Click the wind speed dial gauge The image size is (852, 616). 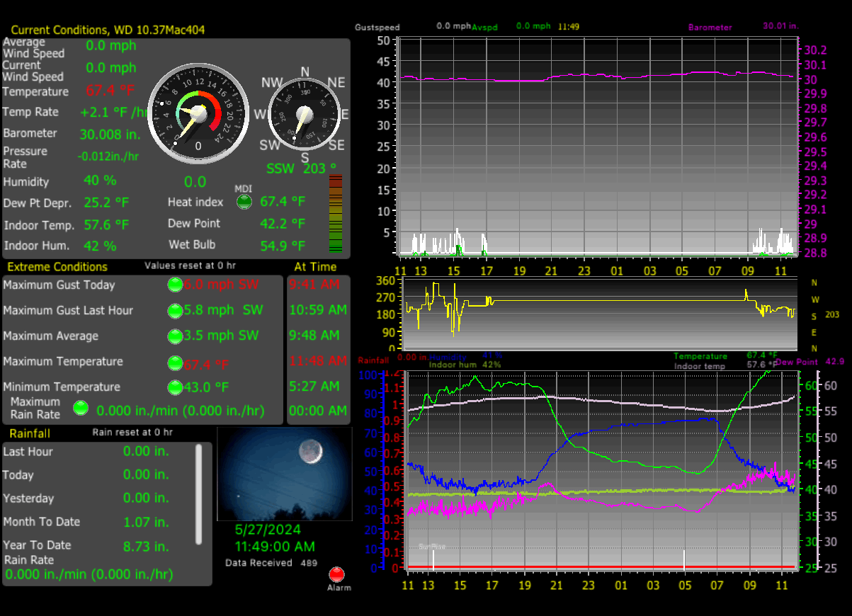(x=198, y=115)
